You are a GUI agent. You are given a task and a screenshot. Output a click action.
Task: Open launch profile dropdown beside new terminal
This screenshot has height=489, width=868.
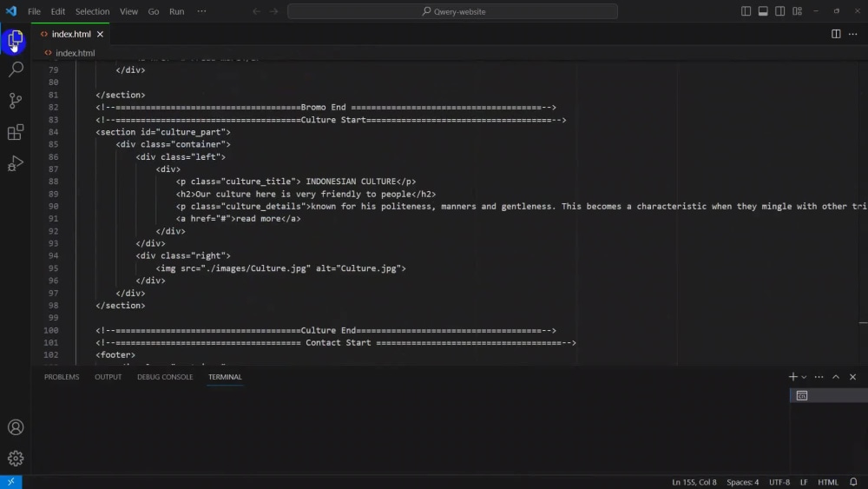click(805, 377)
